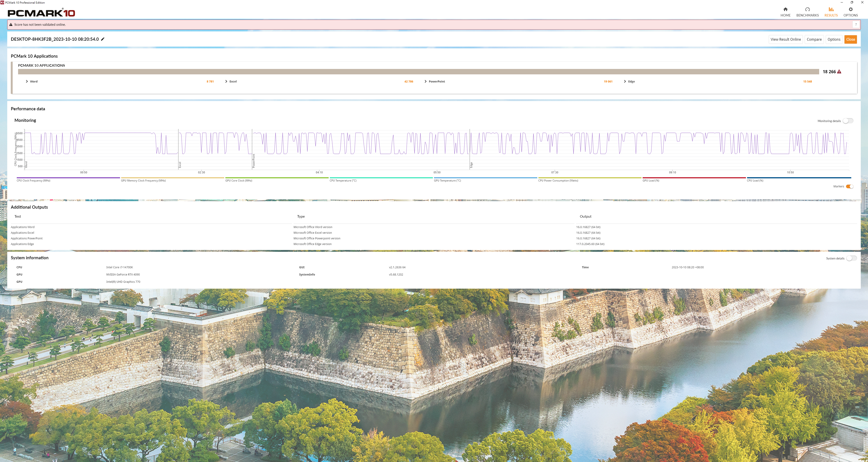The height and width of the screenshot is (462, 868).
Task: Go to the Home section
Action: 785,12
